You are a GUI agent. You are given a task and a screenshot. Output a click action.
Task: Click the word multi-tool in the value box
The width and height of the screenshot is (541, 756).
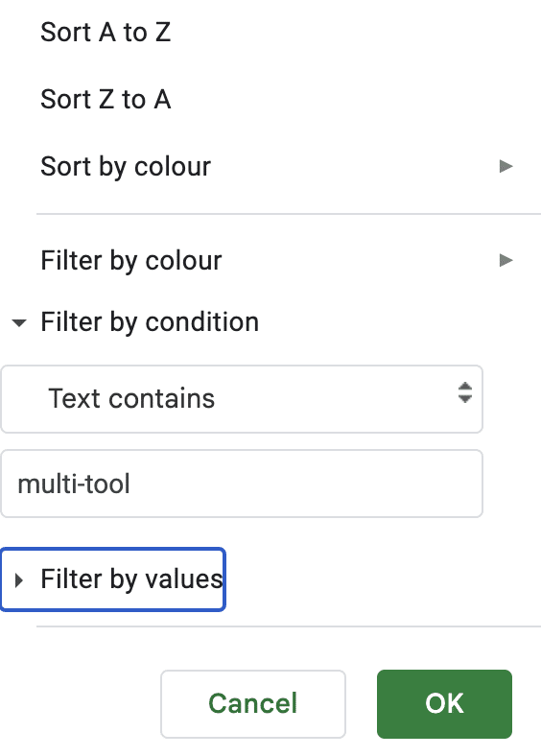74,484
